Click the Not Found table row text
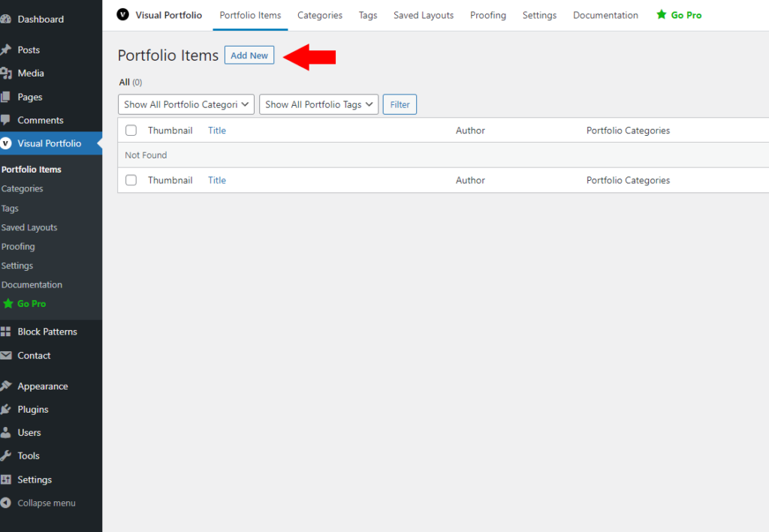This screenshot has width=769, height=532. click(146, 155)
